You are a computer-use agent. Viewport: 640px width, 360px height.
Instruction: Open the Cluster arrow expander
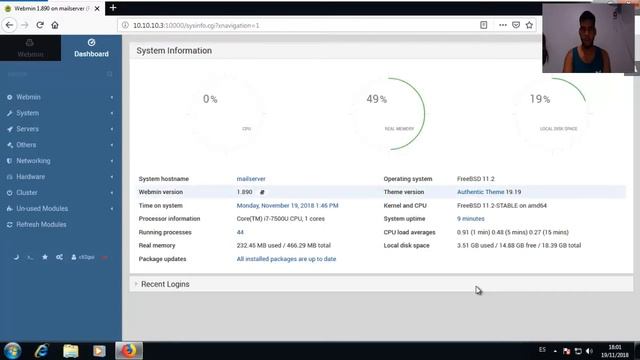point(112,193)
